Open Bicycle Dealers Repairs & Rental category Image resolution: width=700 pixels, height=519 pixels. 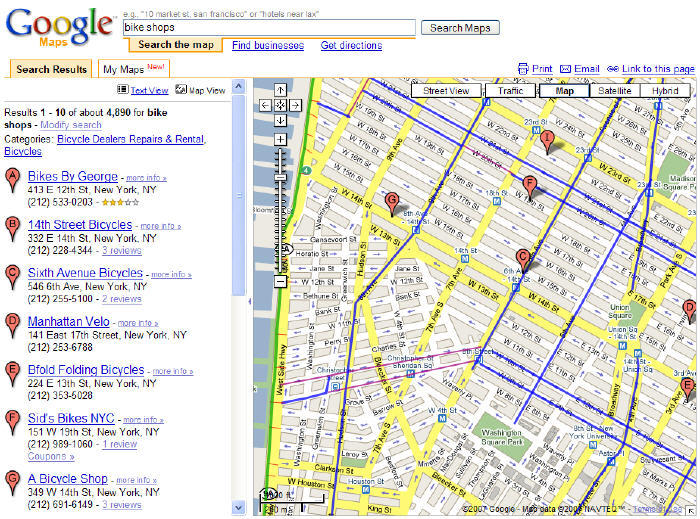[x=130, y=139]
